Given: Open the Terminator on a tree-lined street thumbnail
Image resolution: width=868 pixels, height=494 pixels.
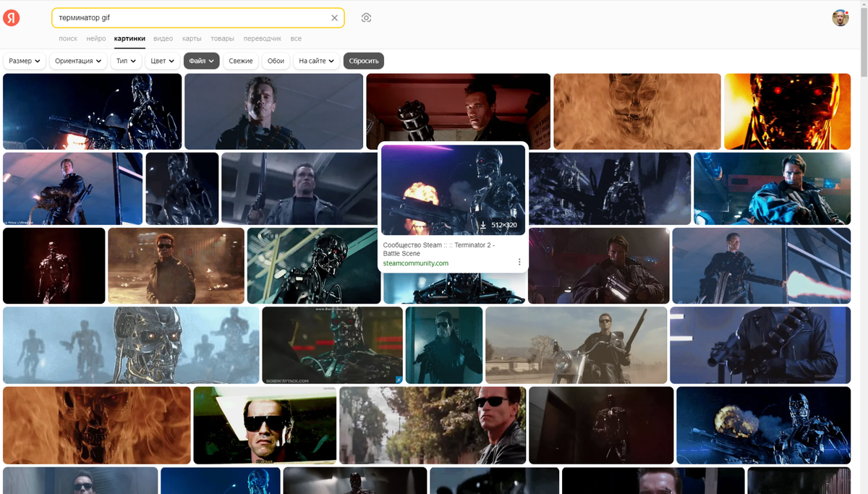Looking at the screenshot, I should pos(433,425).
